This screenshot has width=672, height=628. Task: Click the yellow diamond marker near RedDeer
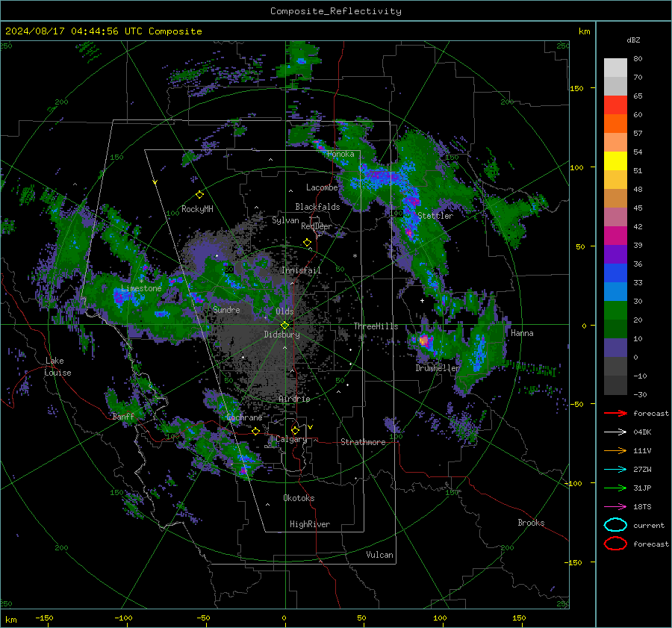(308, 243)
